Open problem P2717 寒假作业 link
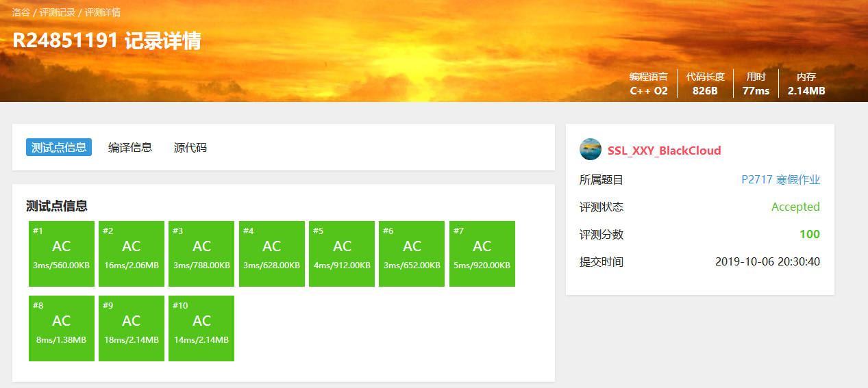868x388 pixels. coord(780,180)
